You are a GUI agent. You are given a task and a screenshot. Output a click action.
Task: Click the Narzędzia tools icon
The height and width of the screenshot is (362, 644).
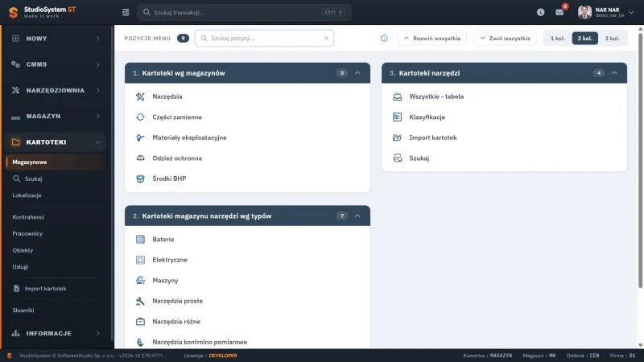coord(140,97)
